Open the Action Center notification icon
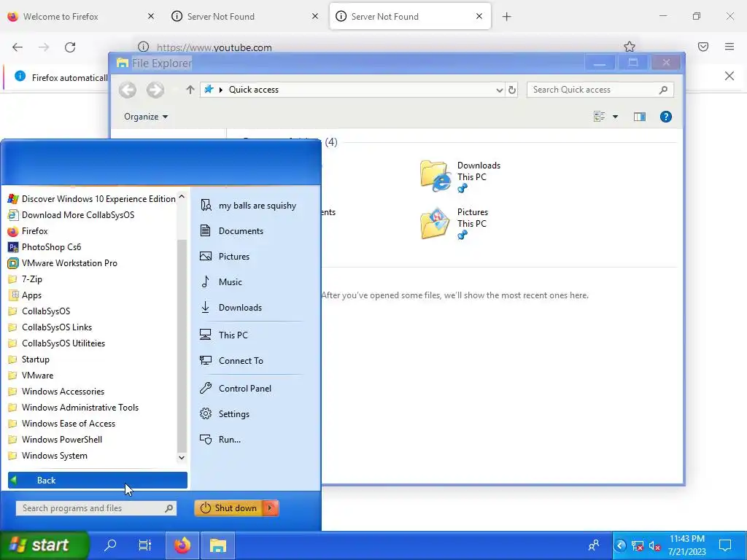Viewport: 747px width, 560px height. [x=725, y=545]
